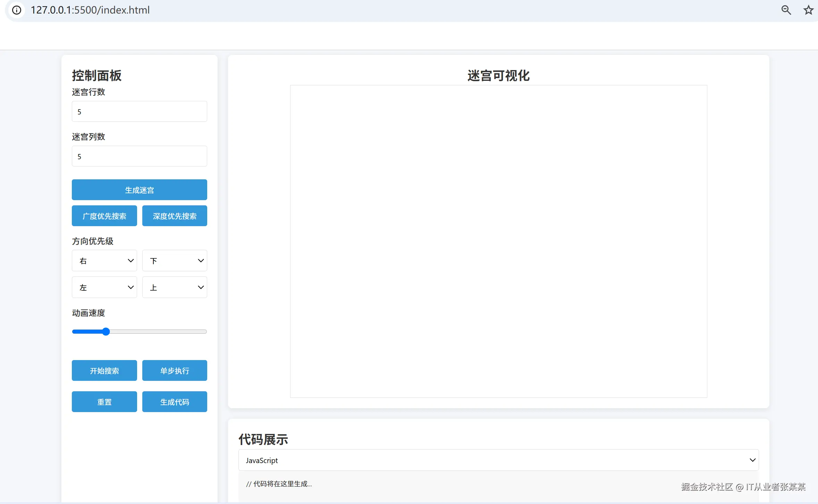
Task: Click the site info icon in address bar
Action: tap(17, 10)
